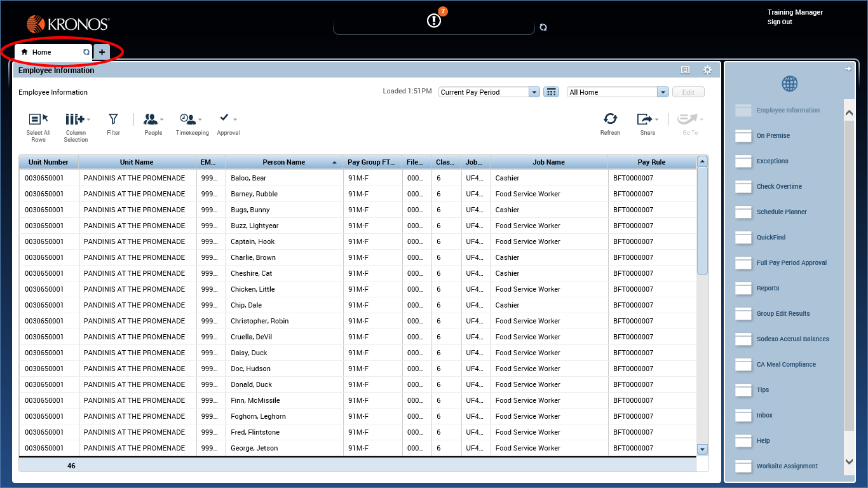Expand the Approval menu arrow

coord(236,119)
